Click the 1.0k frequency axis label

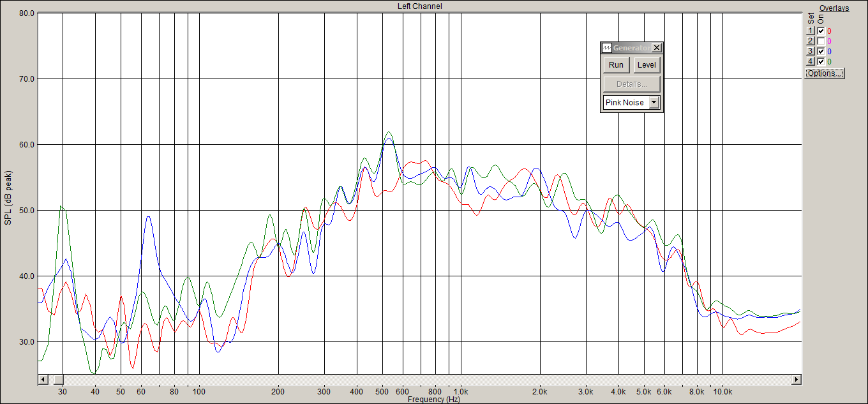[x=461, y=391]
